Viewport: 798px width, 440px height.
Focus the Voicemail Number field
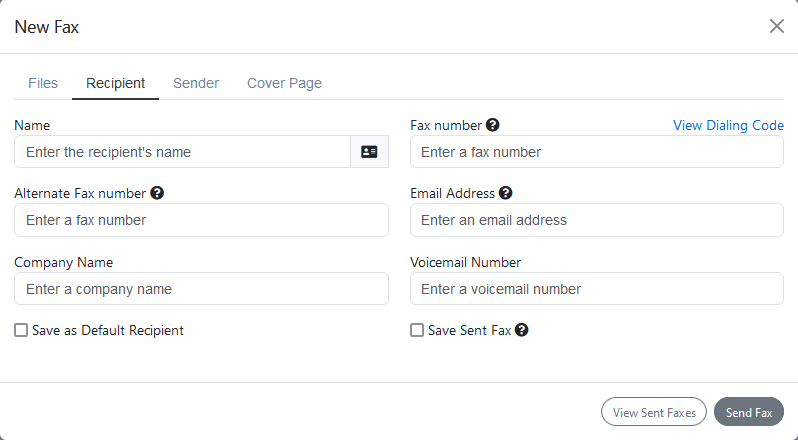(597, 289)
